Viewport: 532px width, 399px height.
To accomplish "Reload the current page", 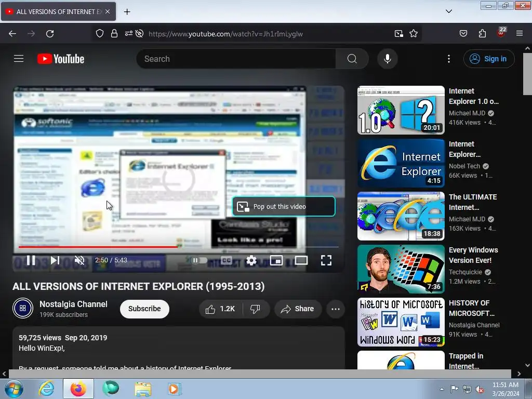I will 50,34.
